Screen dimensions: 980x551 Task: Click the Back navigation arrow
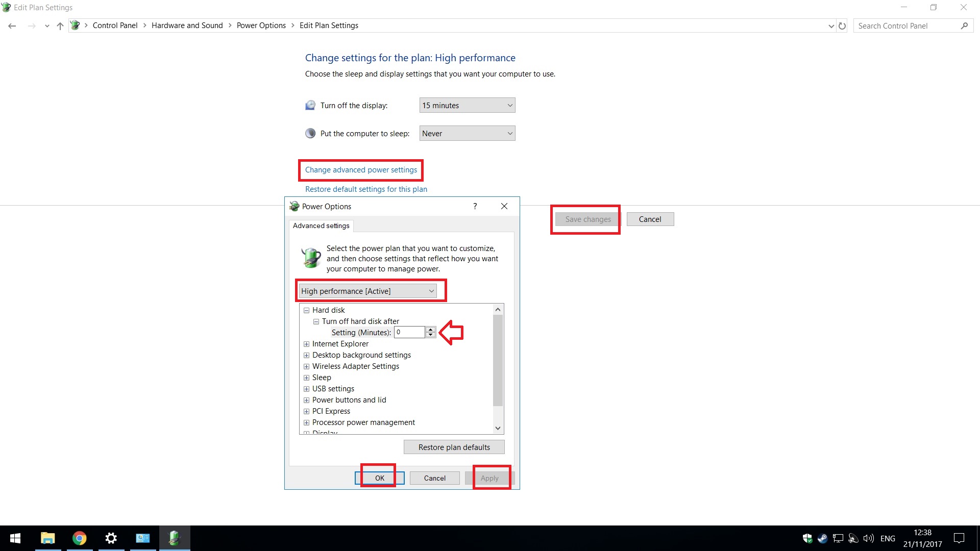12,26
